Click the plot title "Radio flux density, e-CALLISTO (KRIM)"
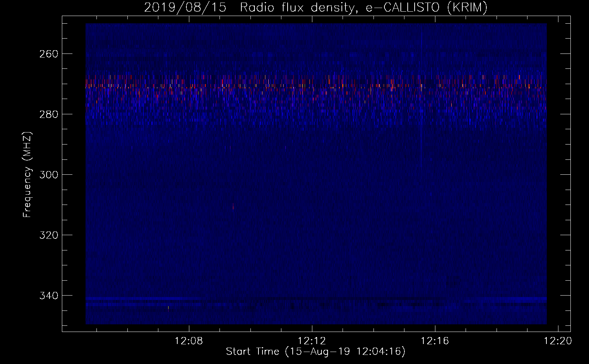The width and height of the screenshot is (589, 364). click(363, 7)
